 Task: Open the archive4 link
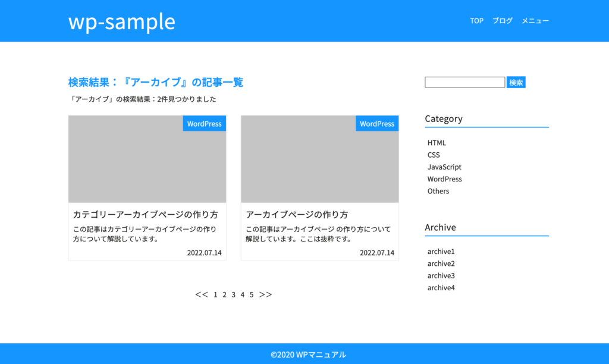[441, 288]
